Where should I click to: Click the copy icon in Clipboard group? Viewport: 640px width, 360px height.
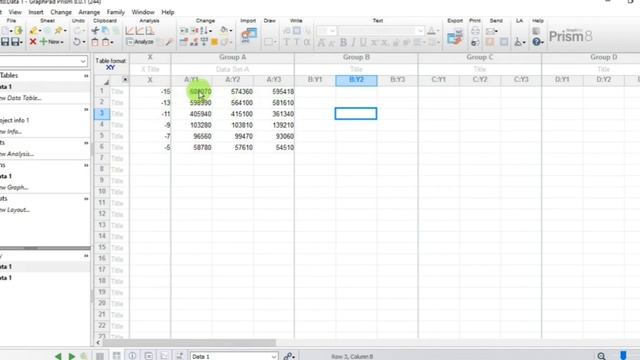click(x=105, y=31)
